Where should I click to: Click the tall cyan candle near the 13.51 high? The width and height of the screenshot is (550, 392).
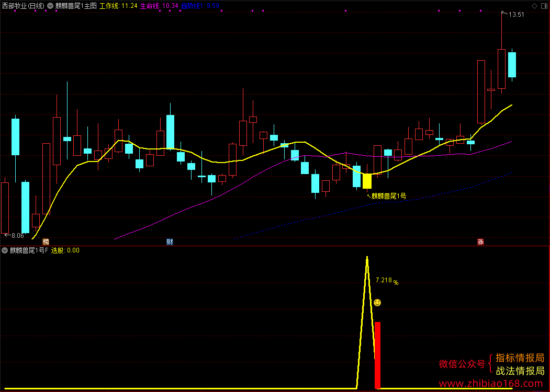pos(512,65)
